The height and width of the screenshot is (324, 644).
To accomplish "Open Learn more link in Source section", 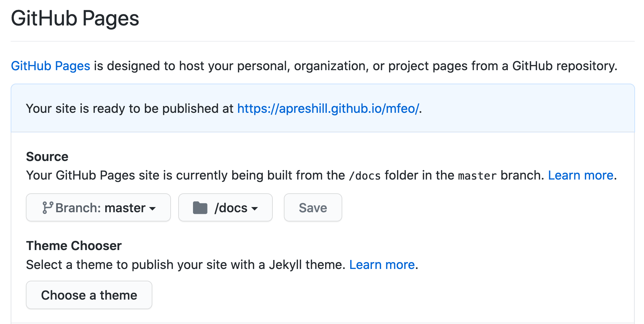I will click(x=581, y=175).
